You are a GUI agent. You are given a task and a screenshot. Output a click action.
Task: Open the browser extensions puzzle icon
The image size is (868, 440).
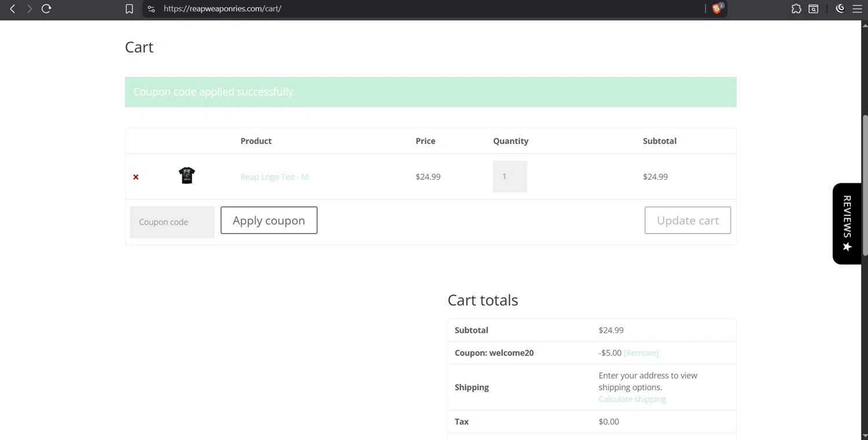click(x=796, y=9)
